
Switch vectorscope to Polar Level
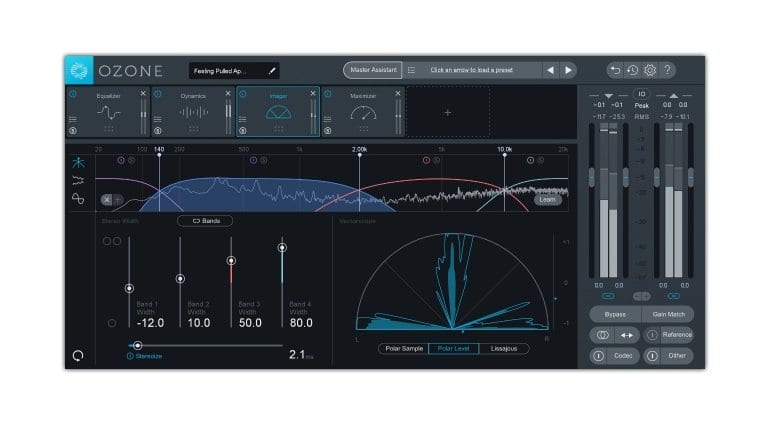point(453,348)
